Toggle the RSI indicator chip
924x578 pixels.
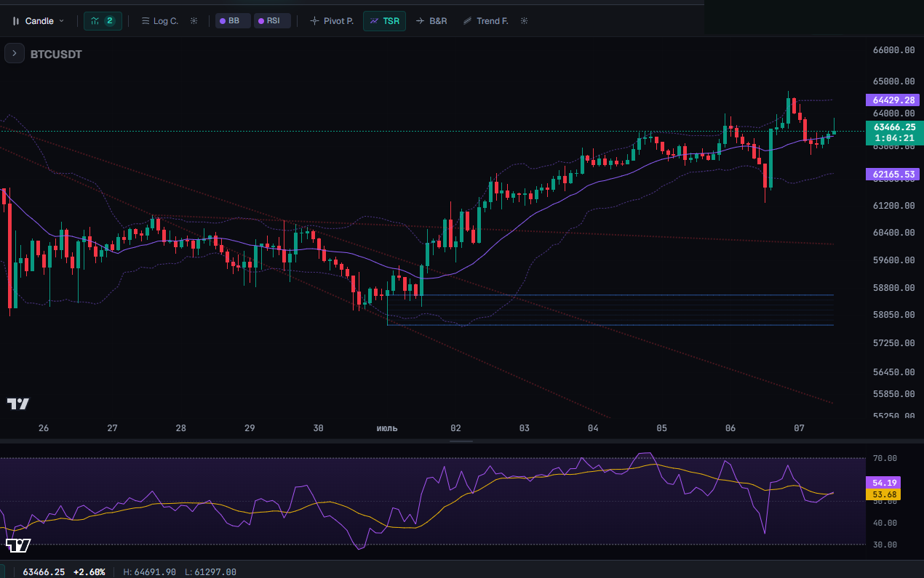pos(272,21)
